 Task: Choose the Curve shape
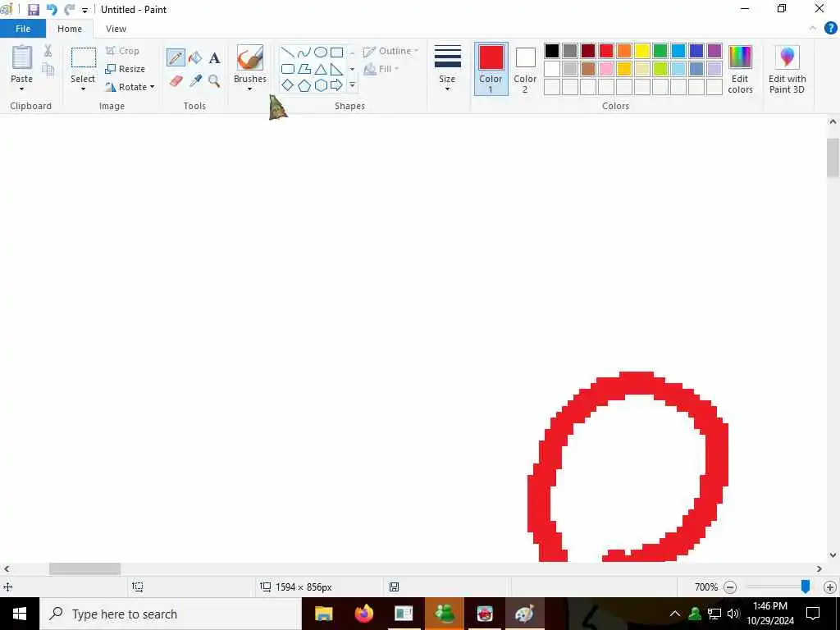point(304,52)
